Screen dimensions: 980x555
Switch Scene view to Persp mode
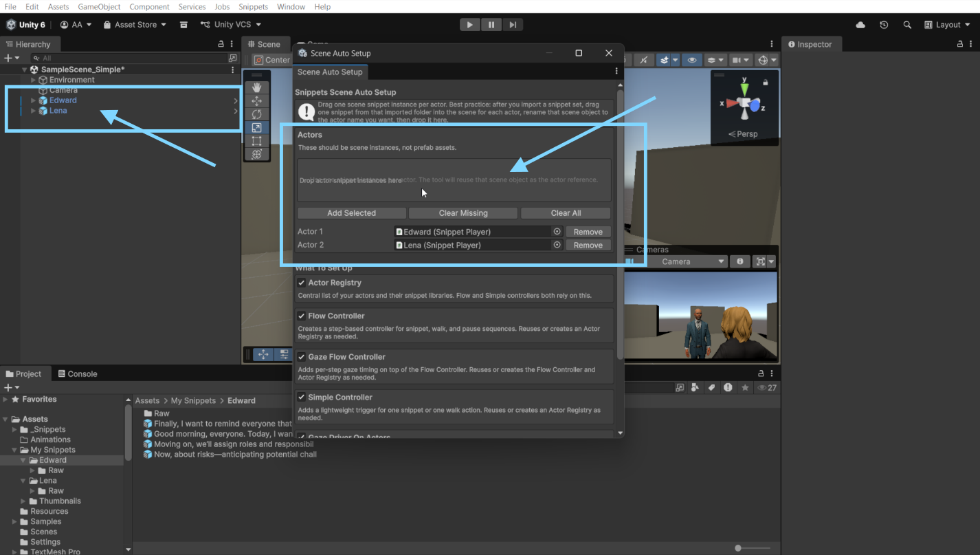743,134
